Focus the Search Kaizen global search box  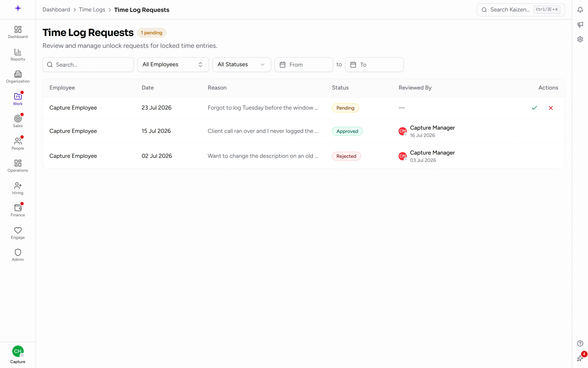click(521, 10)
